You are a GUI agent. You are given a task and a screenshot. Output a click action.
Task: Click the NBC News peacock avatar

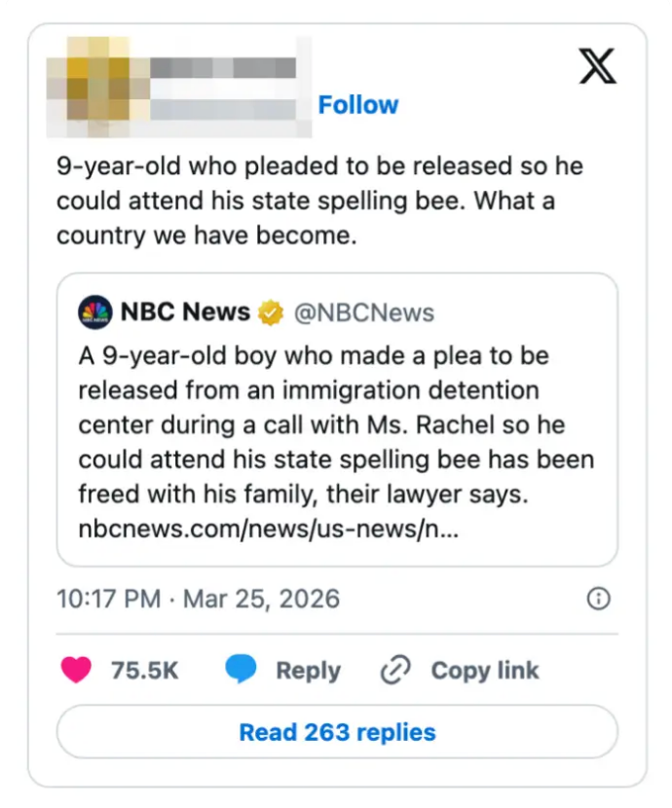pos(95,312)
